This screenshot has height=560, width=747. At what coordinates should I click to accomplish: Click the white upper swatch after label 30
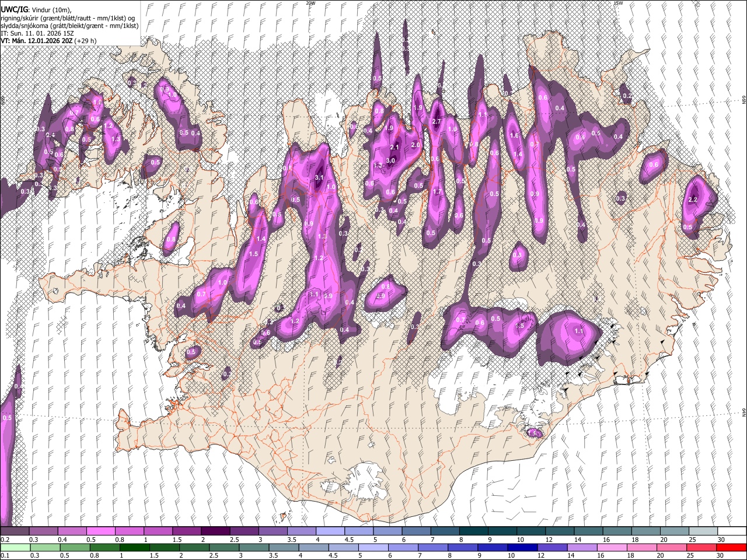[732, 531]
